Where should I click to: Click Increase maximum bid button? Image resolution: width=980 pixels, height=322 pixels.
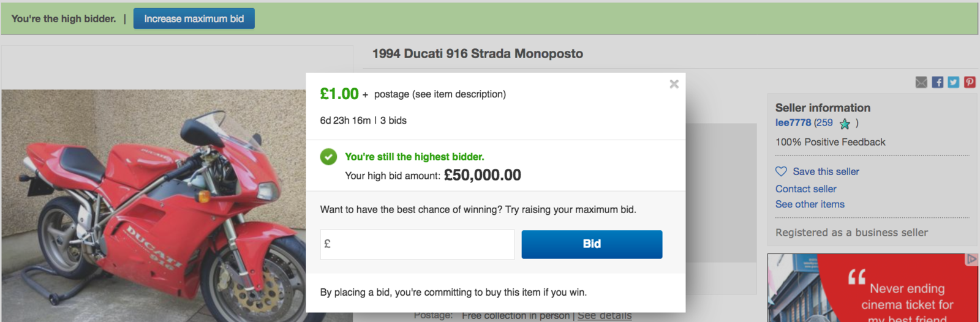194,18
